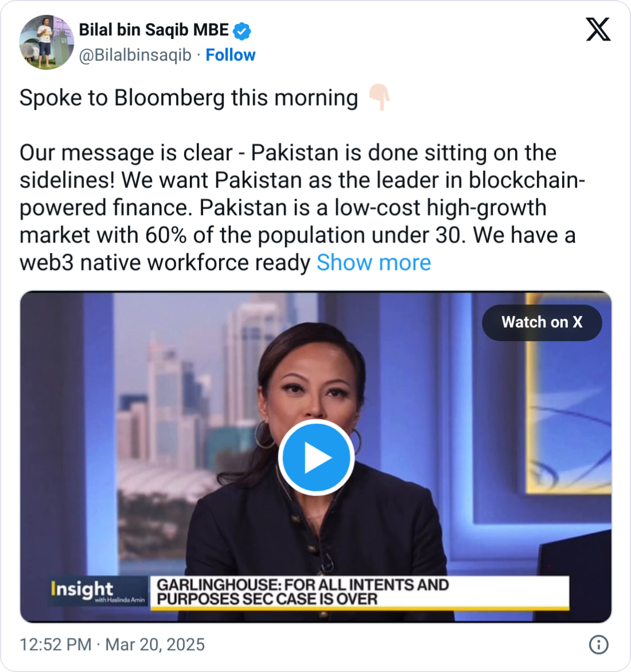Image resolution: width=631 pixels, height=672 pixels.
Task: Open Bilal bin Saqib's profile avatar
Action: [x=46, y=42]
